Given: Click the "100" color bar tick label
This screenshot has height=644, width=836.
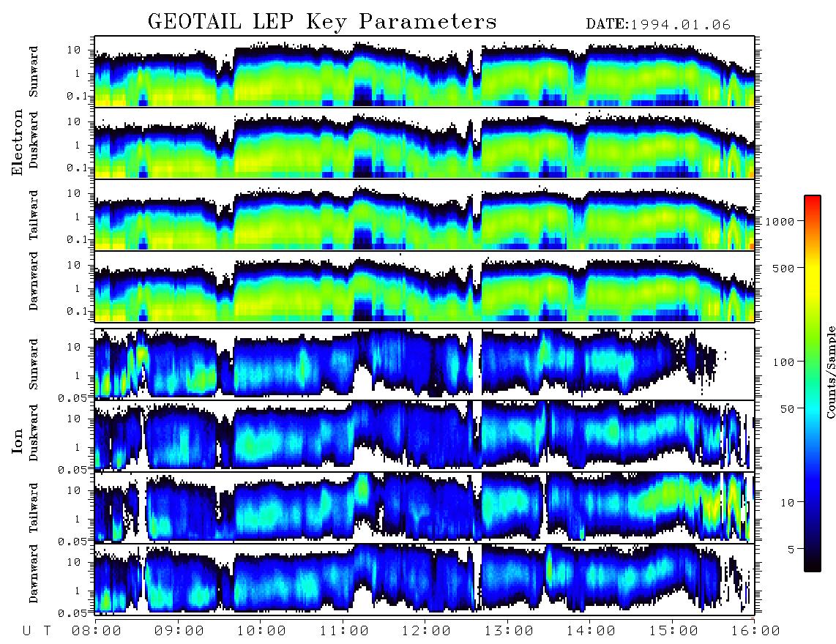Looking at the screenshot, I should click(784, 362).
